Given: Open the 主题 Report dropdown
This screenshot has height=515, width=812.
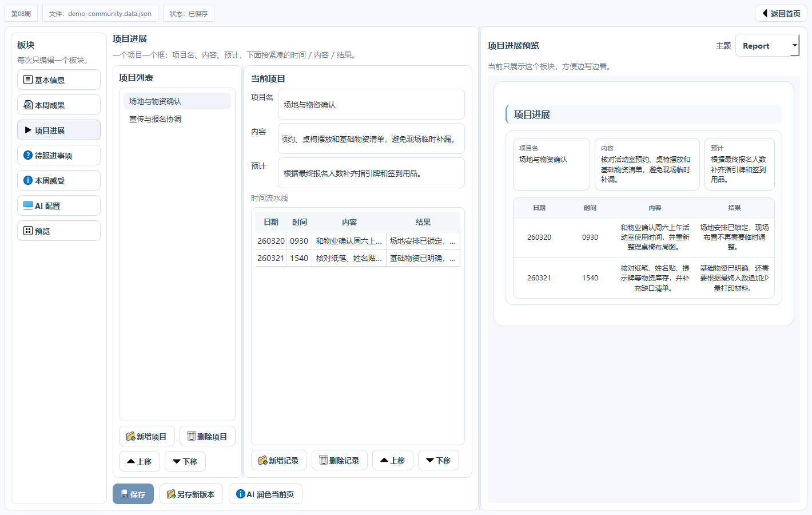Looking at the screenshot, I should click(x=767, y=46).
